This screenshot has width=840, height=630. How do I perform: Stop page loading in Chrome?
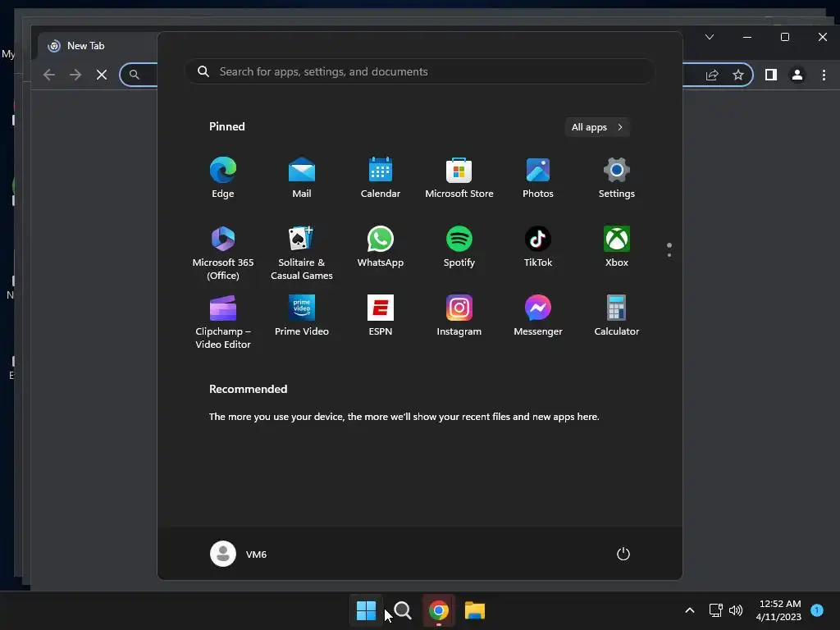[x=101, y=75]
